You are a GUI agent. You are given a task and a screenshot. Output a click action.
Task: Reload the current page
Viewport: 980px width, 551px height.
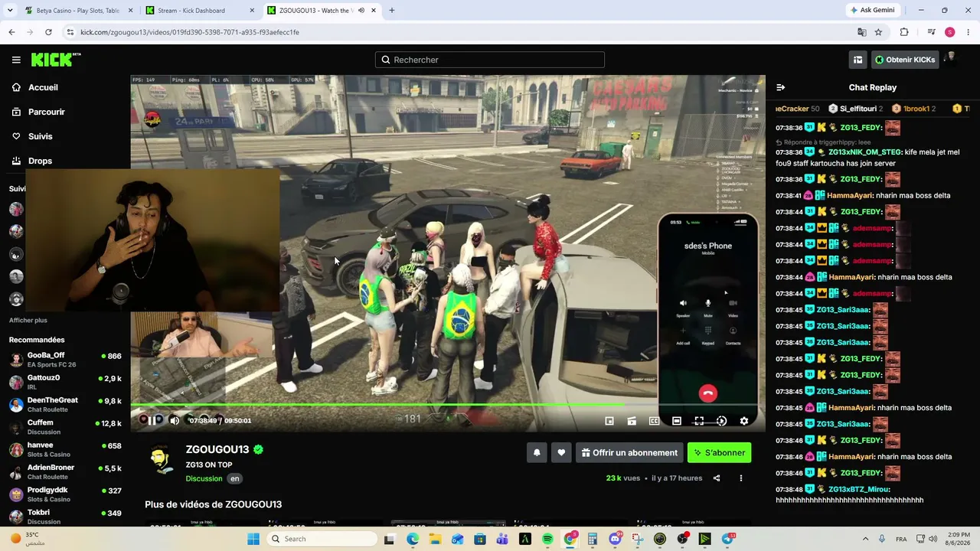(48, 32)
